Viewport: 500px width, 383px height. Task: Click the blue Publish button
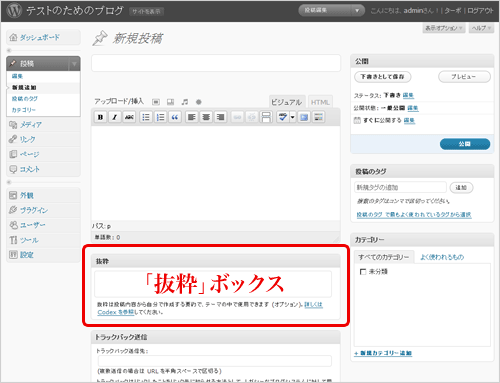[x=465, y=144]
